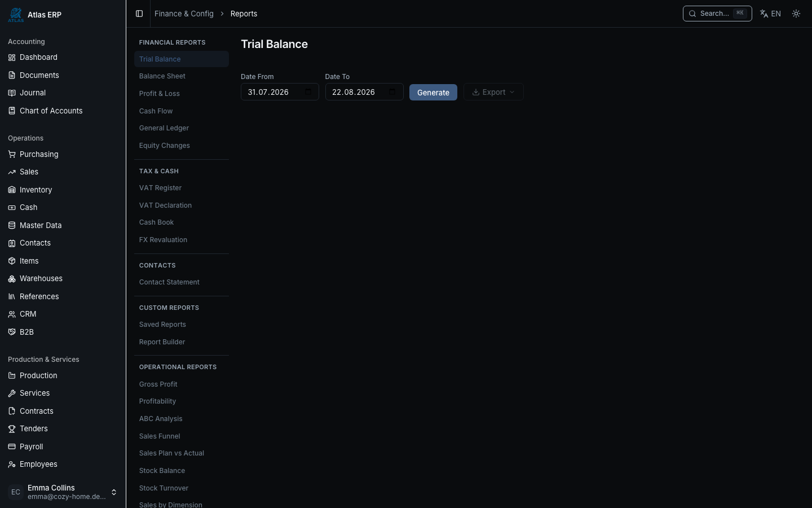
Task: Open the B2B module
Action: (63, 332)
